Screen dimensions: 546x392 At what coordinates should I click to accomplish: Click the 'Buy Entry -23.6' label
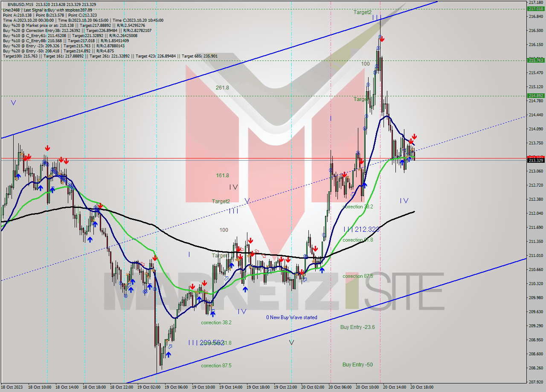pos(357,327)
